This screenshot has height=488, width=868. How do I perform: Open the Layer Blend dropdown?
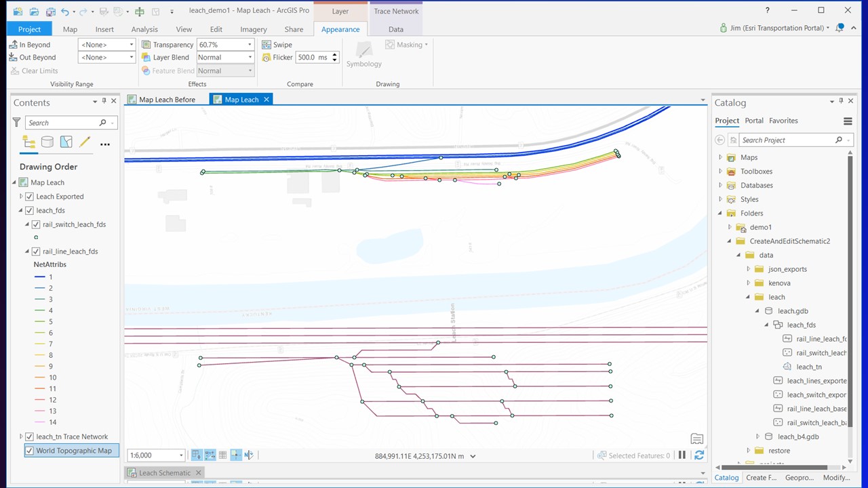(x=249, y=57)
